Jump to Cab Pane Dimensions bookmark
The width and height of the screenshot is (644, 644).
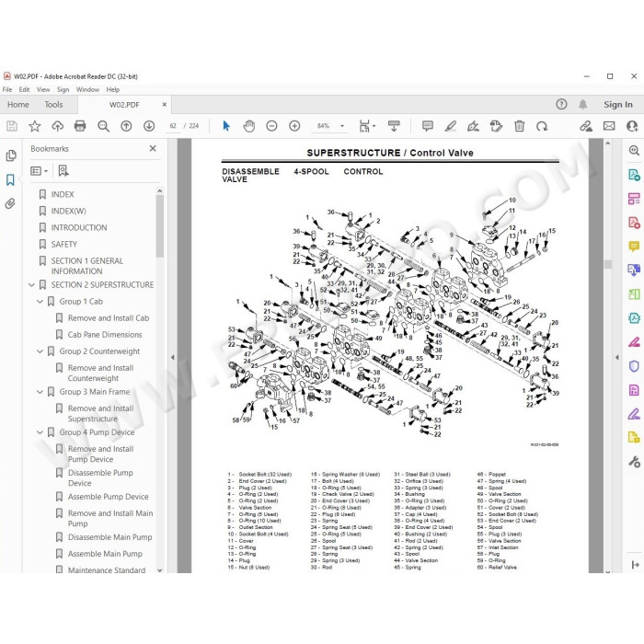(105, 335)
